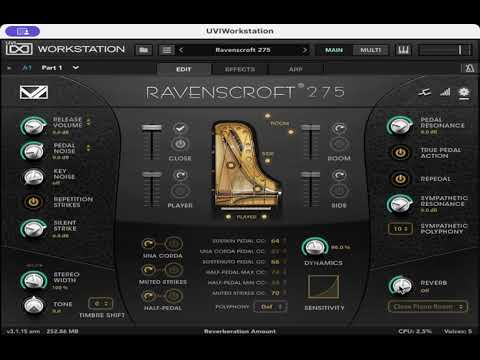Viewport: 480px width, 360px height.
Task: Click the metronome icon below the volume meter
Action: (469, 68)
